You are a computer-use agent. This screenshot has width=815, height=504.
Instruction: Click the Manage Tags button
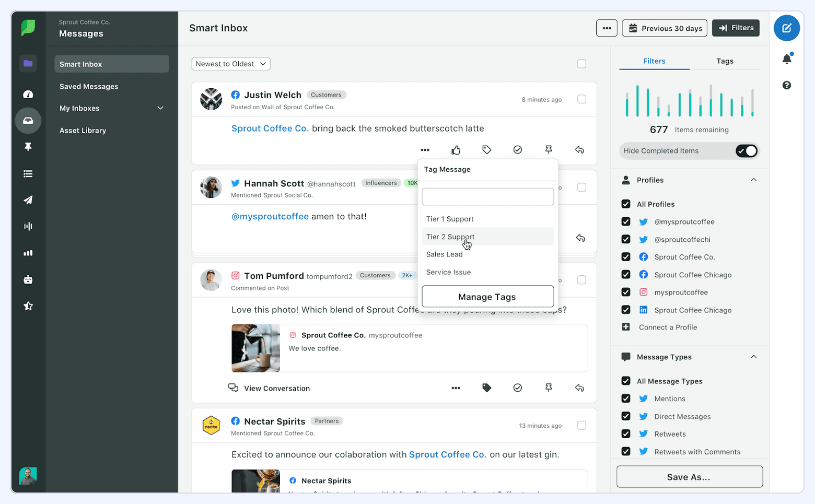487,297
